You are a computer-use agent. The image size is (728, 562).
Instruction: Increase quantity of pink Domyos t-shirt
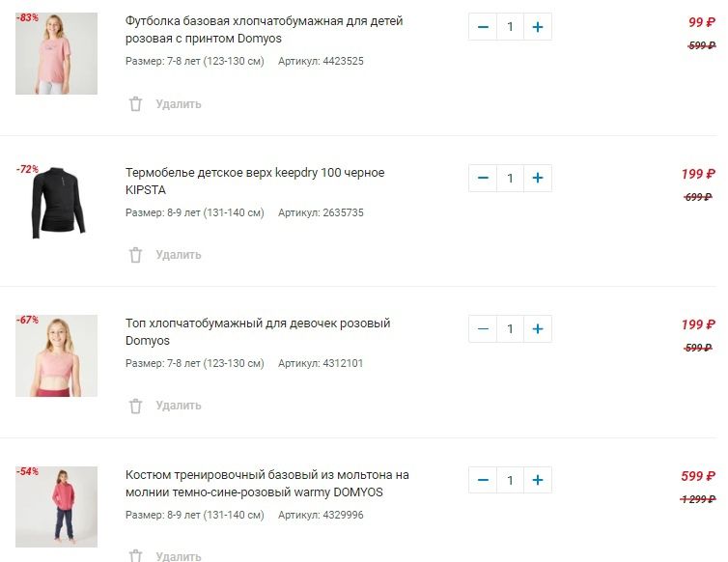(538, 26)
